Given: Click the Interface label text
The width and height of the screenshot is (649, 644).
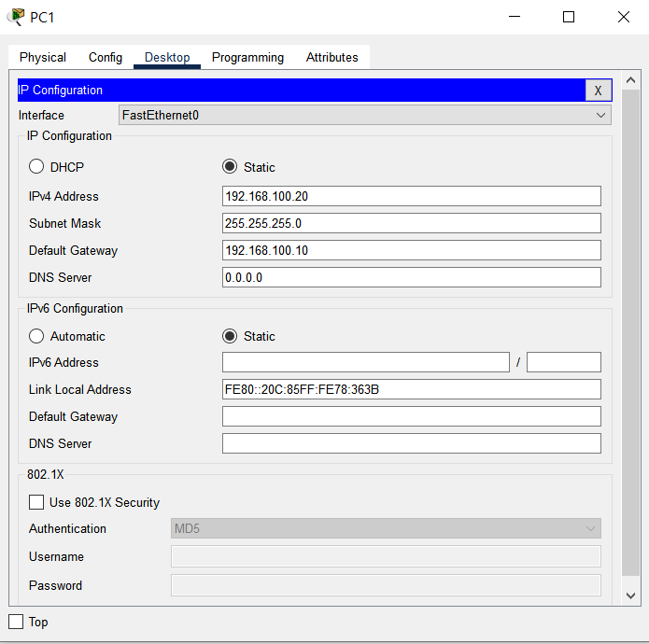Looking at the screenshot, I should [x=41, y=115].
